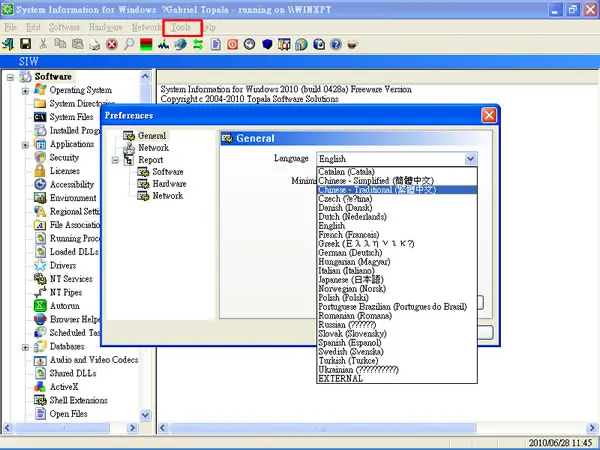
Task: Click the green two-way arrows icon
Action: click(198, 44)
